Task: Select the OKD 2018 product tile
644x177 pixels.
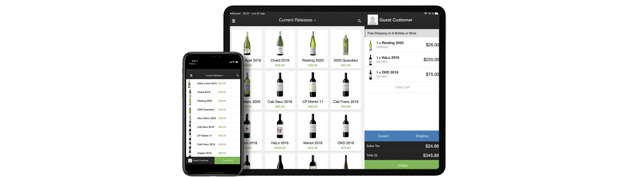Action: tap(346, 131)
